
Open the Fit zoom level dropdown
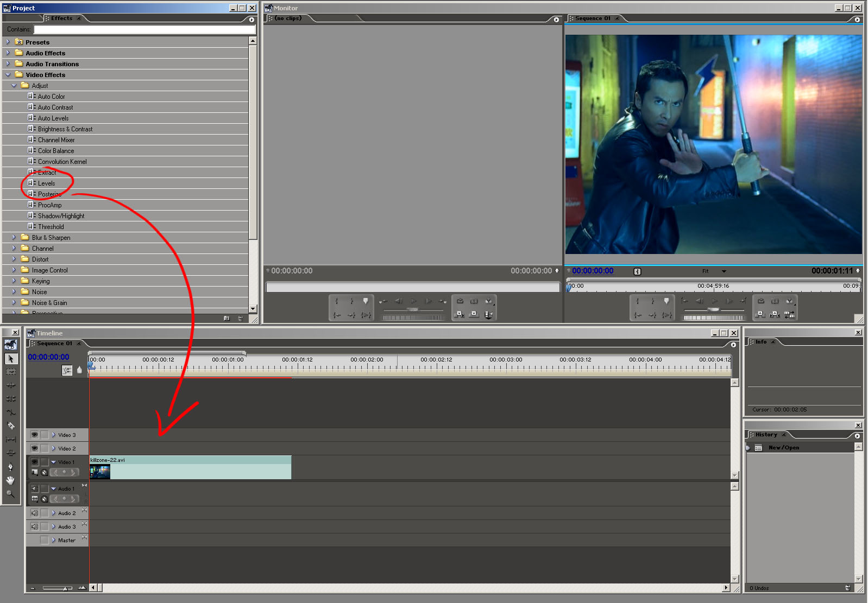(x=724, y=271)
